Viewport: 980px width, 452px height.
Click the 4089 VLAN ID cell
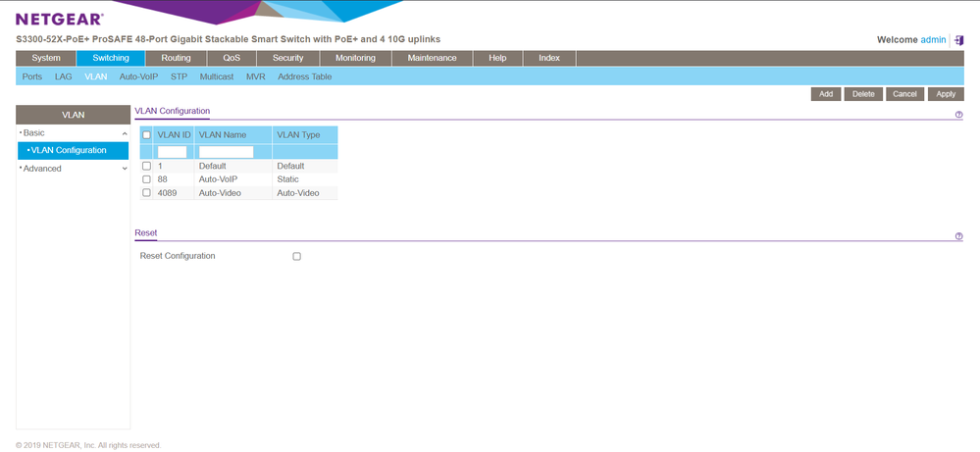(x=168, y=193)
